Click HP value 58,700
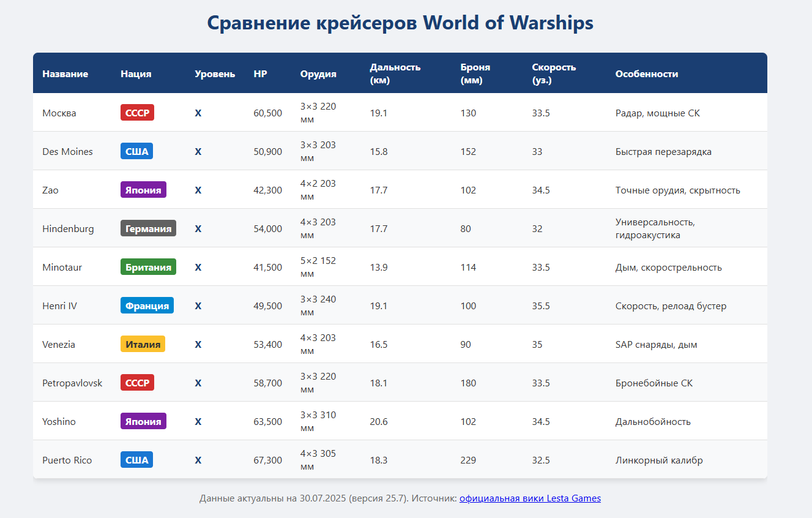Screen dimensions: 812x518 pyautogui.click(x=268, y=383)
